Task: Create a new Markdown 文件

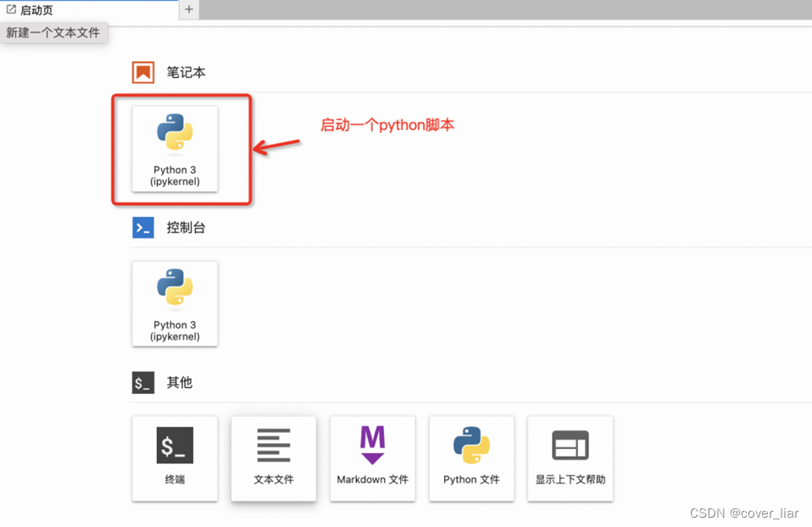Action: [373, 458]
